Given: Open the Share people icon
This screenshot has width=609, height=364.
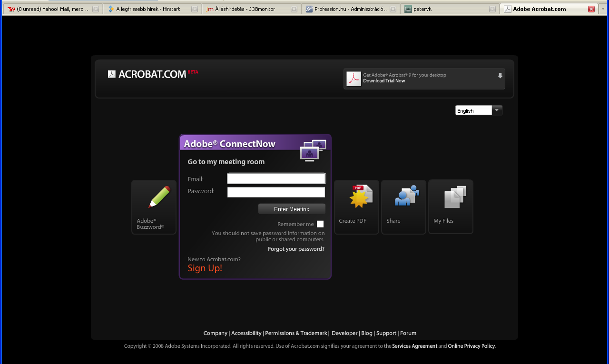Looking at the screenshot, I should [407, 196].
